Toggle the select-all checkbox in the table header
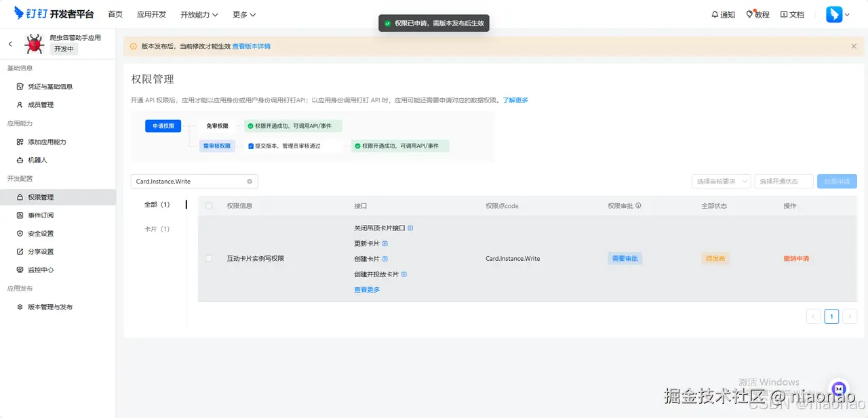 point(209,205)
